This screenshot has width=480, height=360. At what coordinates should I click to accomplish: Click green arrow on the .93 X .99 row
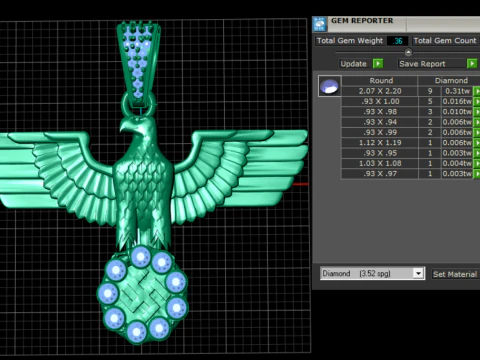coord(477,132)
